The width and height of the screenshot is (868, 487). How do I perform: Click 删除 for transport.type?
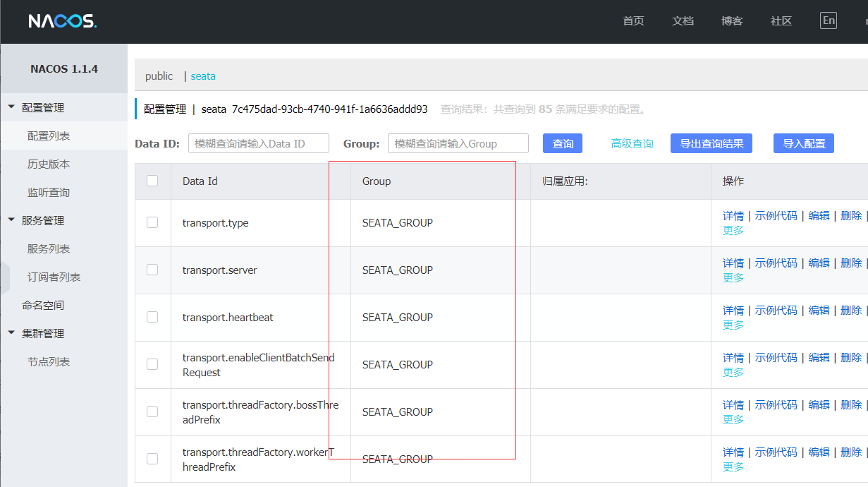pyautogui.click(x=851, y=215)
